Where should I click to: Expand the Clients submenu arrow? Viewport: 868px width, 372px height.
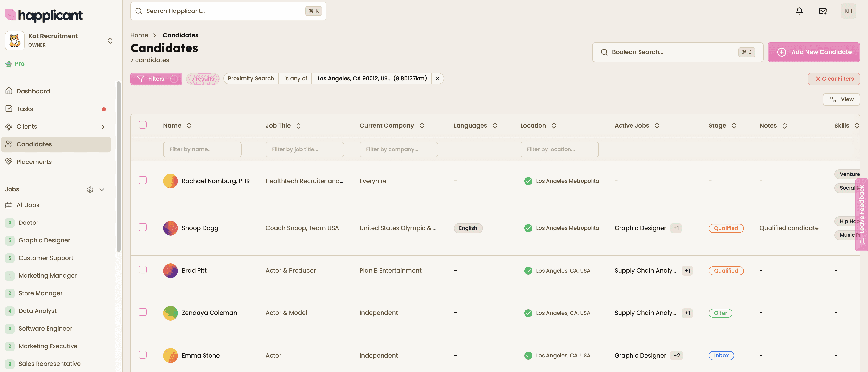click(103, 127)
